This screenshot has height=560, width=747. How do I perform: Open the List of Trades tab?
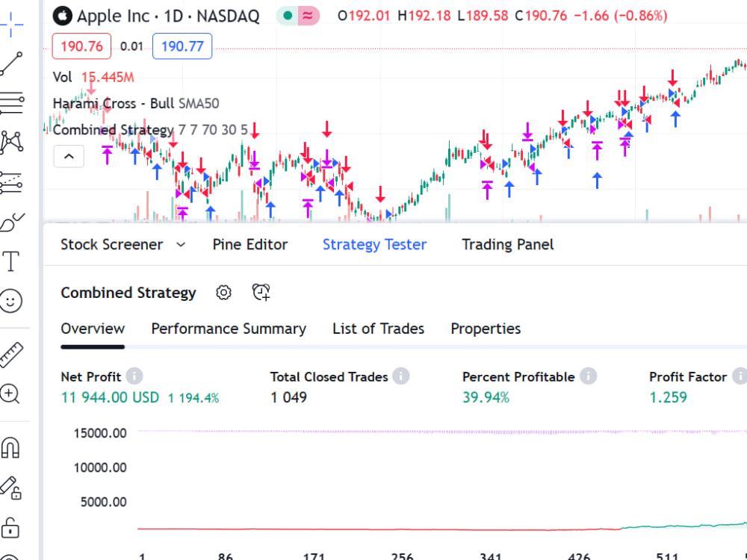pyautogui.click(x=378, y=329)
